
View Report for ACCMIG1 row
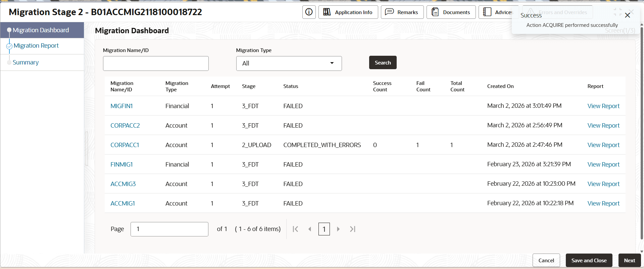(603, 204)
